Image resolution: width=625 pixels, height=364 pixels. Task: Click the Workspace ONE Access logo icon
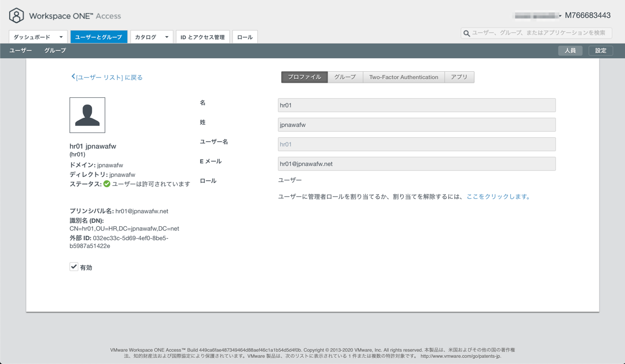(x=16, y=15)
